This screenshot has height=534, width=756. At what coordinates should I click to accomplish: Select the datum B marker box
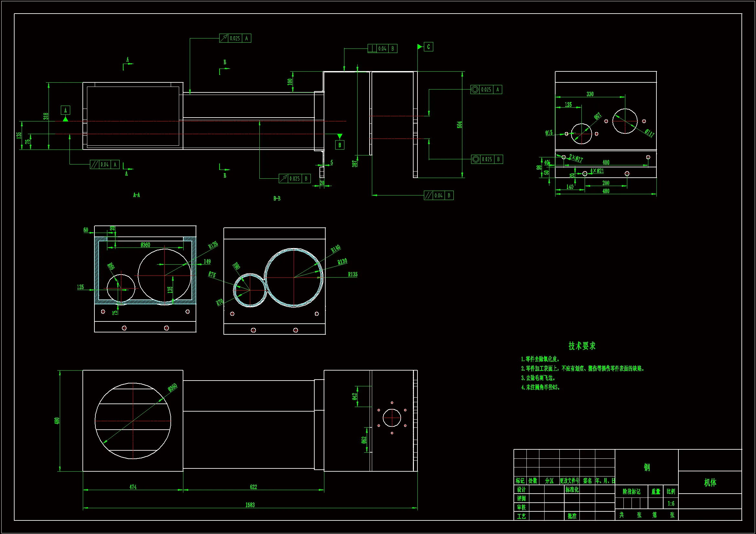pos(340,145)
